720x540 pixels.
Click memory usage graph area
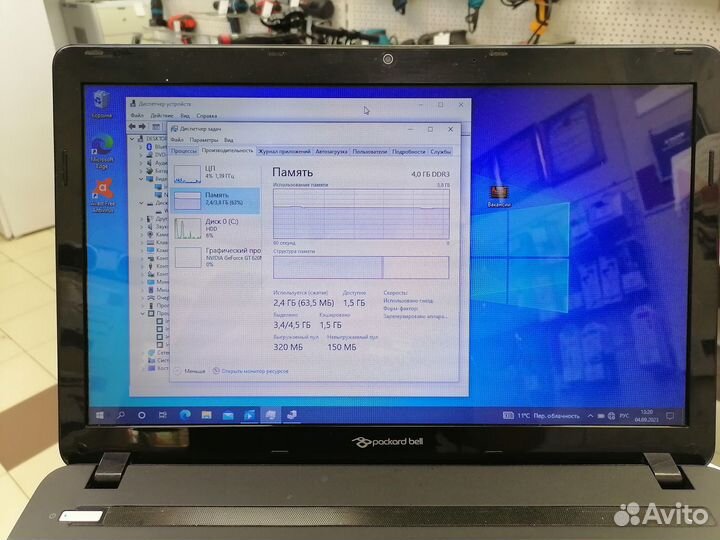(361, 214)
